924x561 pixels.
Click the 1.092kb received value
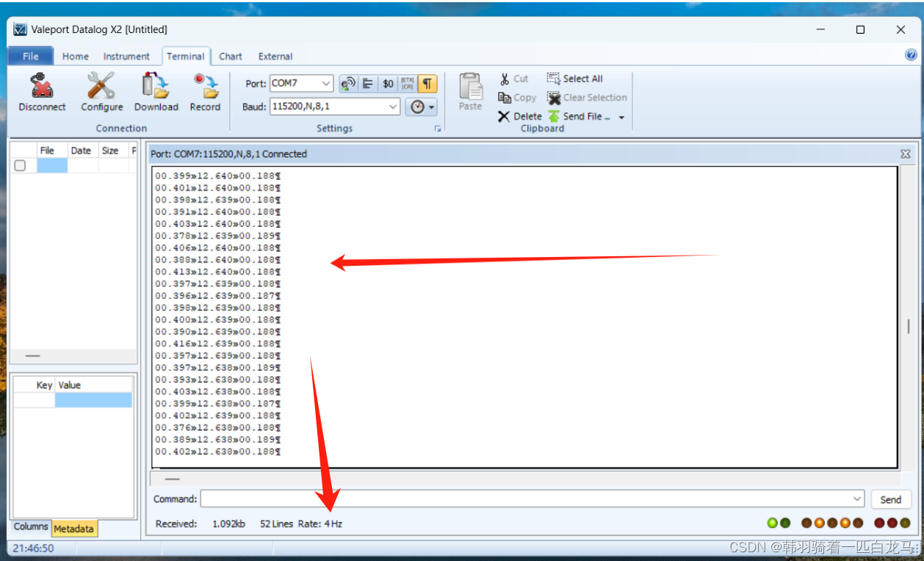[x=228, y=524]
